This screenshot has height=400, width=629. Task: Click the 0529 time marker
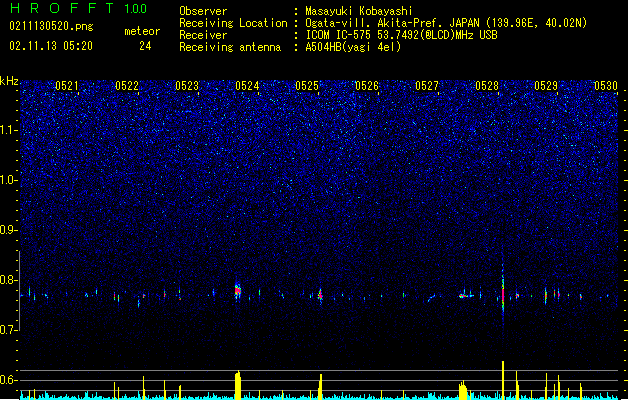pos(546,86)
